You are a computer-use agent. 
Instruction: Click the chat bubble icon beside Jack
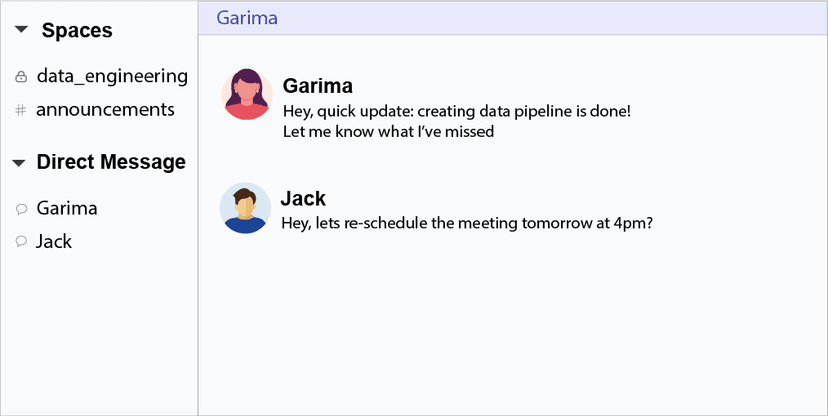coord(21,242)
